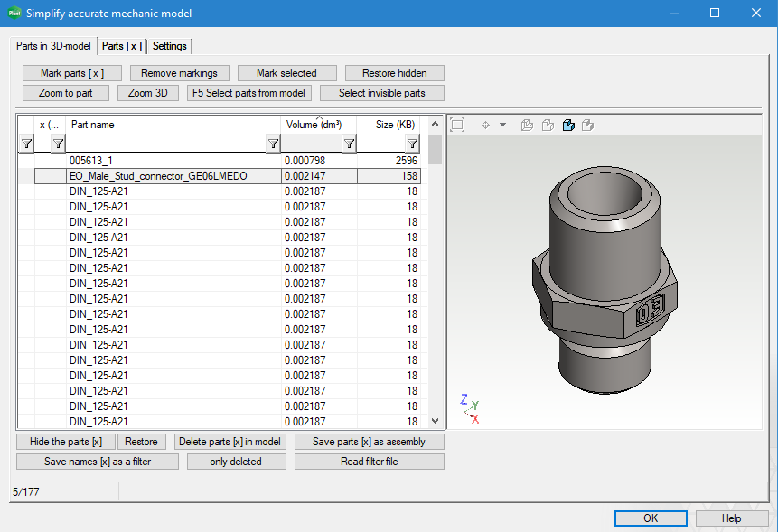778x532 pixels.
Task: Sort by the Volume (dm³) column header
Action: tap(314, 125)
